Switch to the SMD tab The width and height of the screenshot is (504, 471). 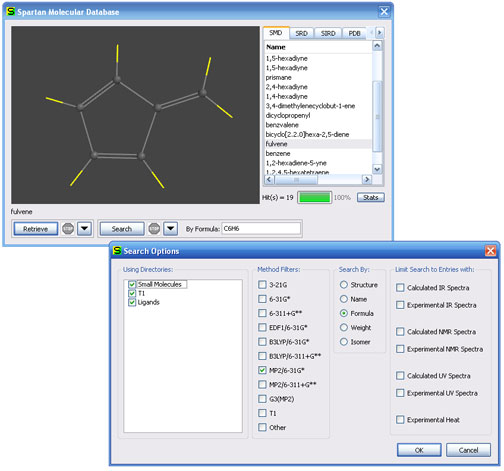coord(276,33)
